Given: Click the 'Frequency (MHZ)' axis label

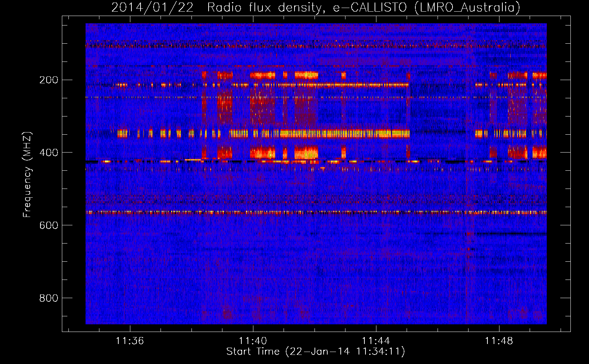Looking at the screenshot, I should point(27,174).
